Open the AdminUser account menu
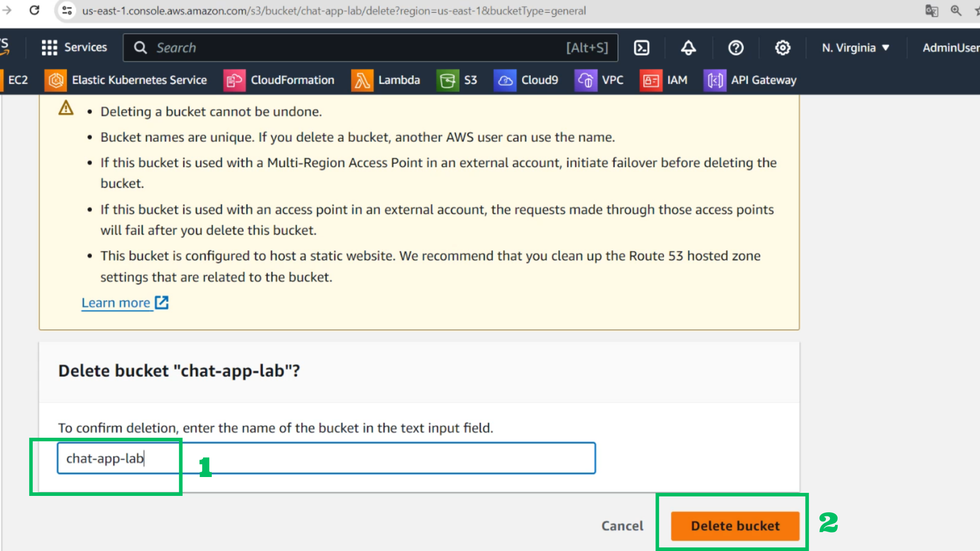Screen dimensions: 980x551 tap(950, 47)
